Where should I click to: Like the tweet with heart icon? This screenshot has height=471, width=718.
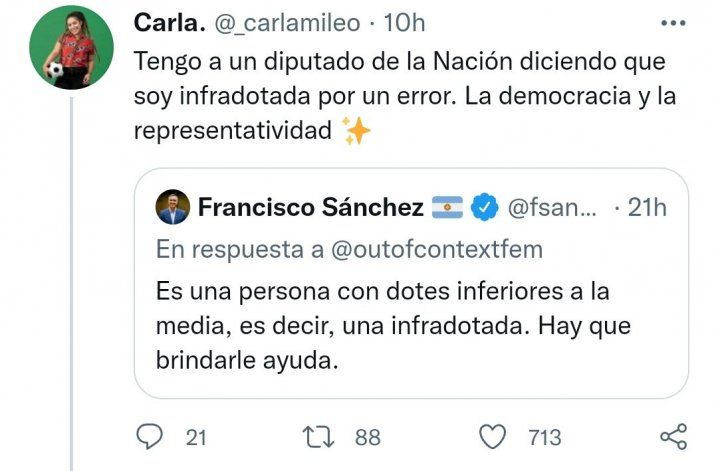point(493,437)
